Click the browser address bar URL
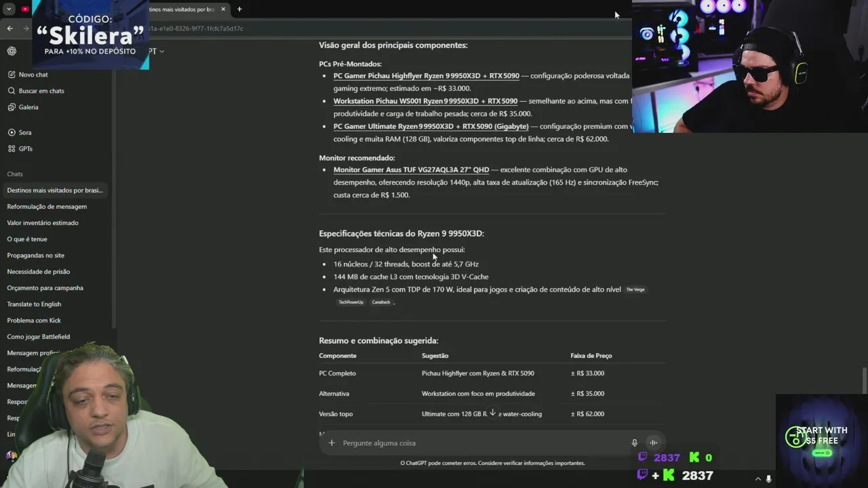This screenshot has height=488, width=868. (197, 28)
